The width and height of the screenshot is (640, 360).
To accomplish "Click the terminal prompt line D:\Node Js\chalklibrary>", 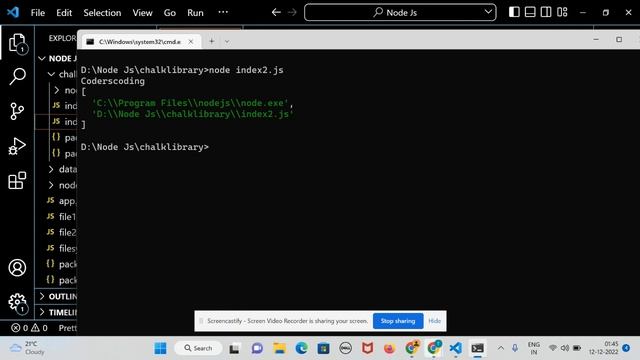I will (144, 147).
